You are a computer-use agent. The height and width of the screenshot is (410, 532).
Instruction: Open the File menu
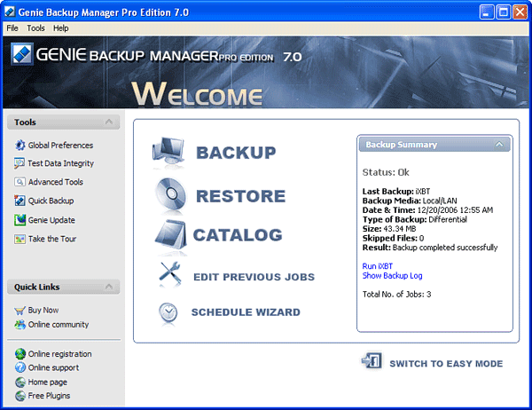[12, 28]
